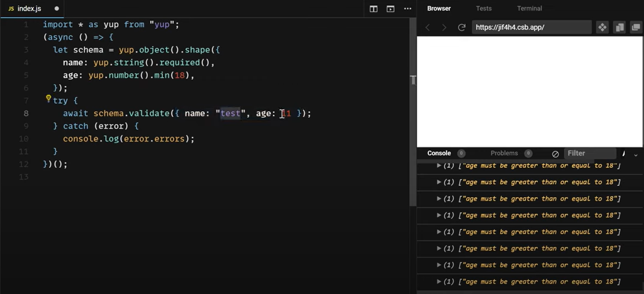
Task: Click the editor vertical scrollbar
Action: [413, 111]
